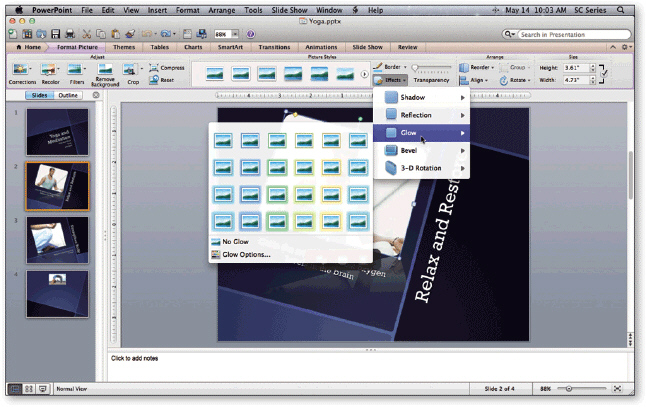Screen dimensions: 646x407
Task: Click Reset picture
Action: point(162,80)
